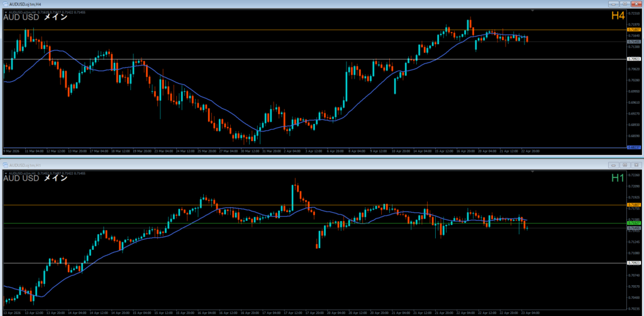Click the orange 0.71807 price tag on H4
The width and height of the screenshot is (644, 316).
coord(634,30)
